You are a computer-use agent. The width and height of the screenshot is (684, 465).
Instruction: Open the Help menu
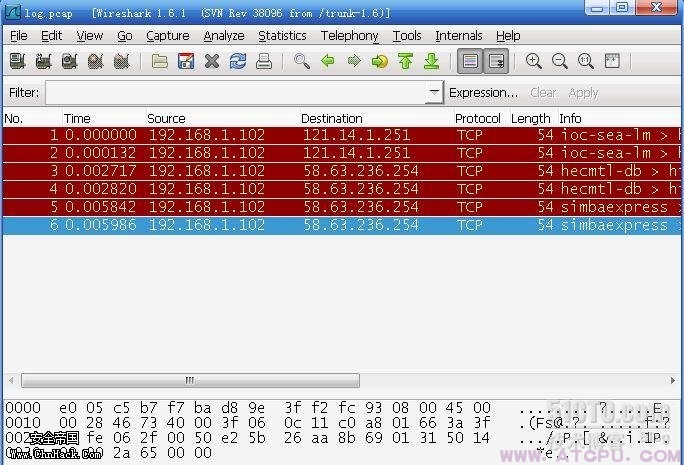click(508, 36)
